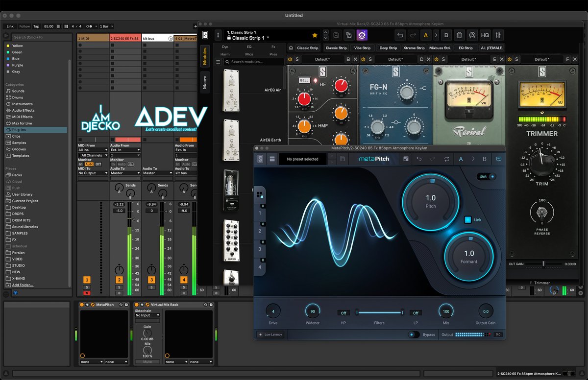Open the User Library place

pos(22,194)
